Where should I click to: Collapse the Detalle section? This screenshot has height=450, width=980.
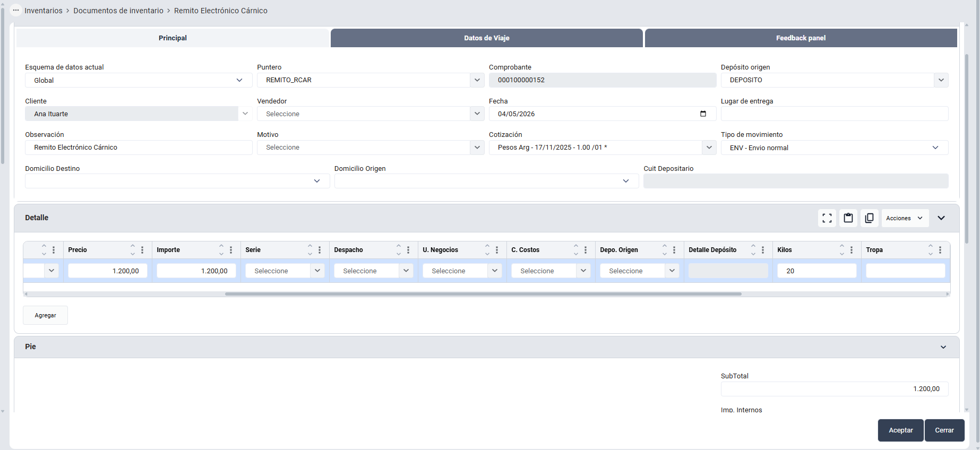click(x=941, y=218)
